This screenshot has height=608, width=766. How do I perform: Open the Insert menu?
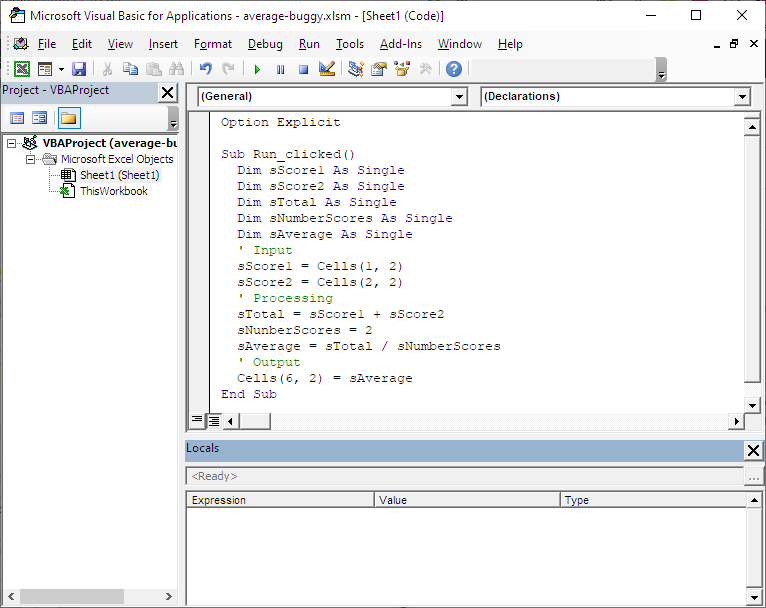[x=163, y=44]
